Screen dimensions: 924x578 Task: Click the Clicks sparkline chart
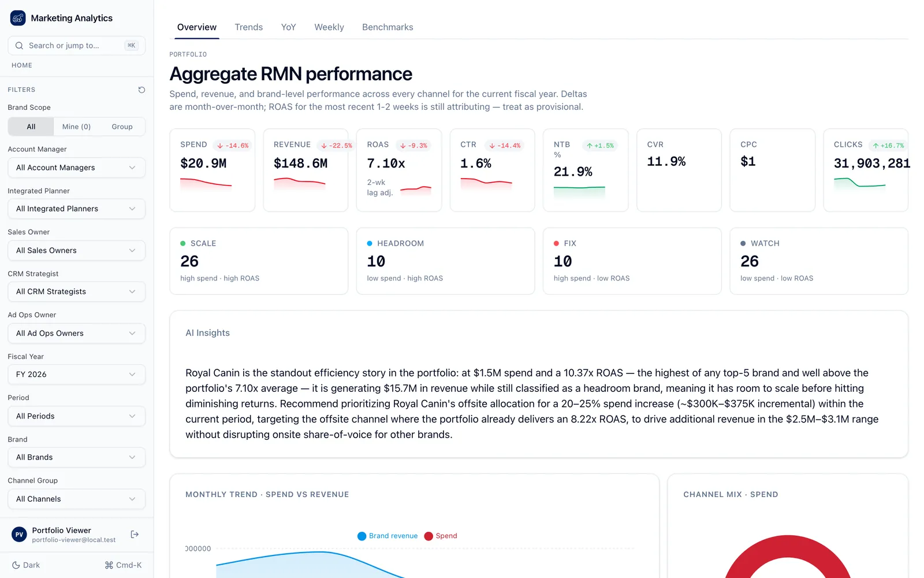point(859,184)
